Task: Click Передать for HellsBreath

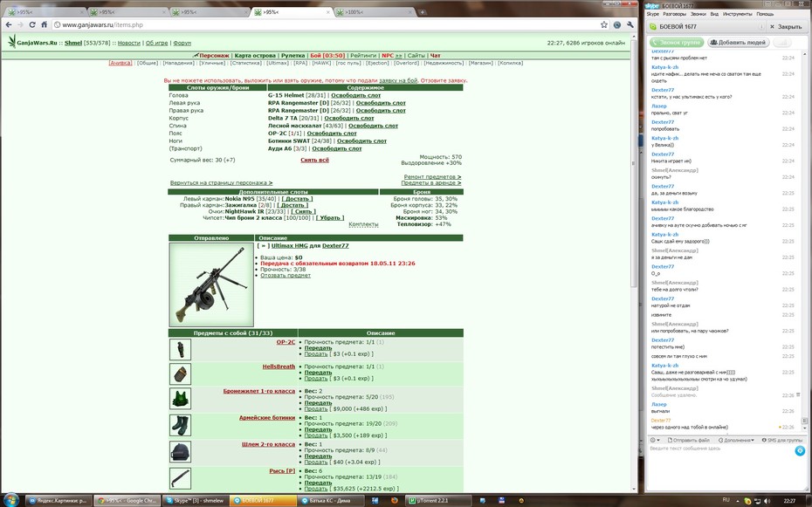Action: (318, 373)
